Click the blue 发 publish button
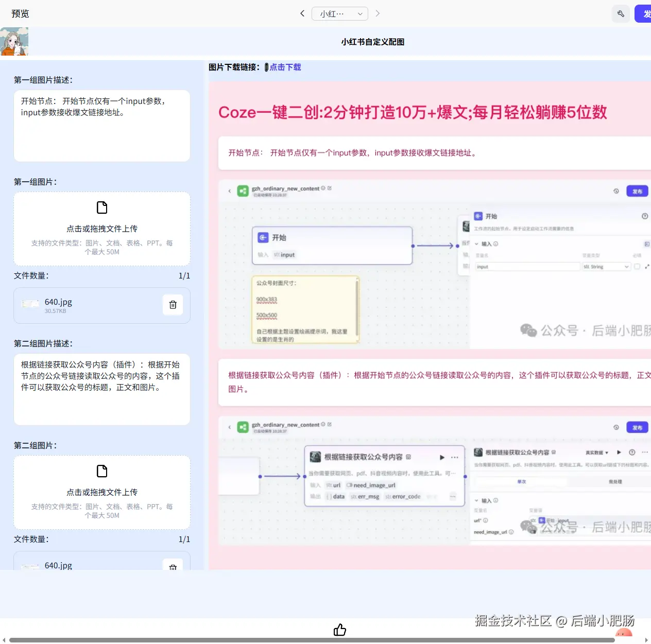This screenshot has width=651, height=644. point(643,14)
